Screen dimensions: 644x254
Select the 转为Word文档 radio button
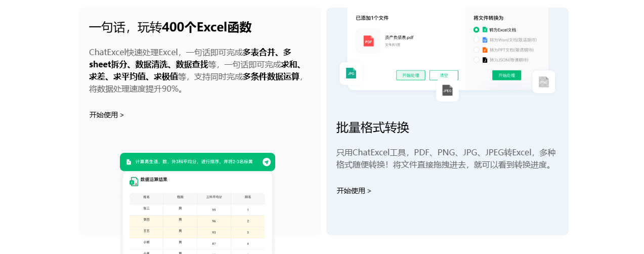tap(476, 40)
